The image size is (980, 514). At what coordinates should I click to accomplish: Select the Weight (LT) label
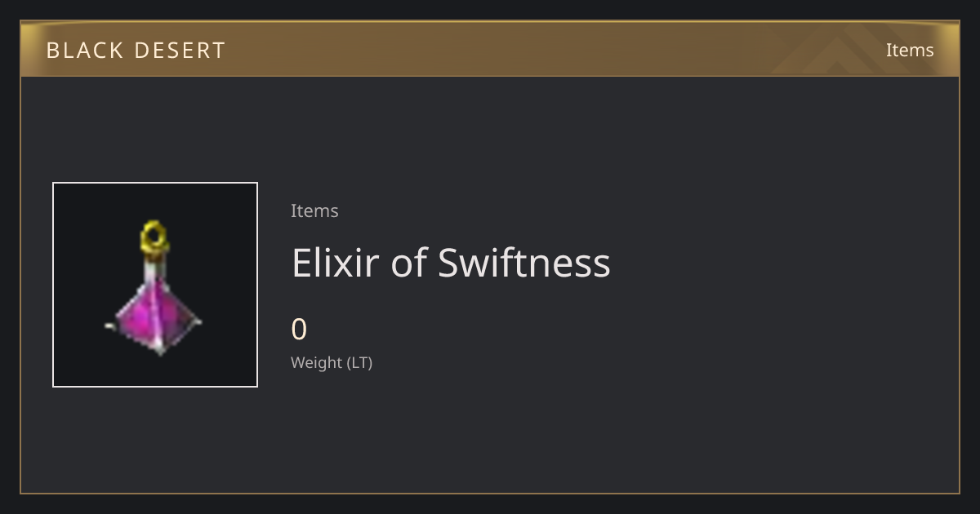click(x=332, y=362)
